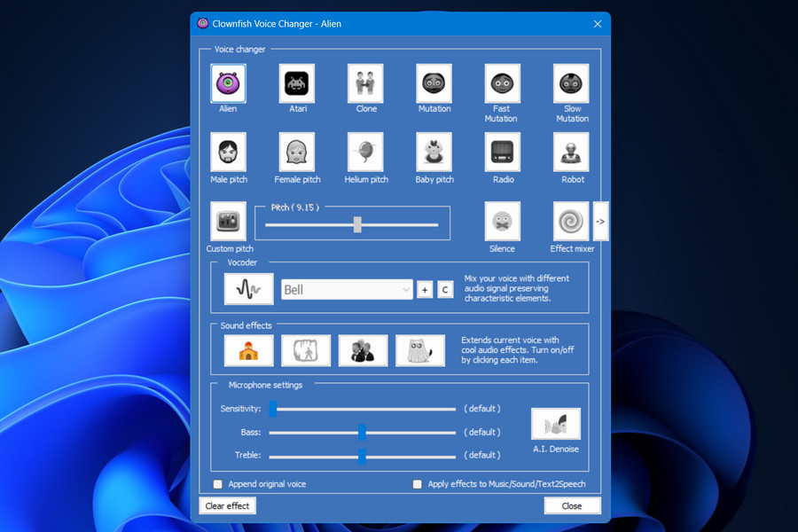Toggle the ghost sound effect
Screen dimensions: 798x532
point(420,351)
